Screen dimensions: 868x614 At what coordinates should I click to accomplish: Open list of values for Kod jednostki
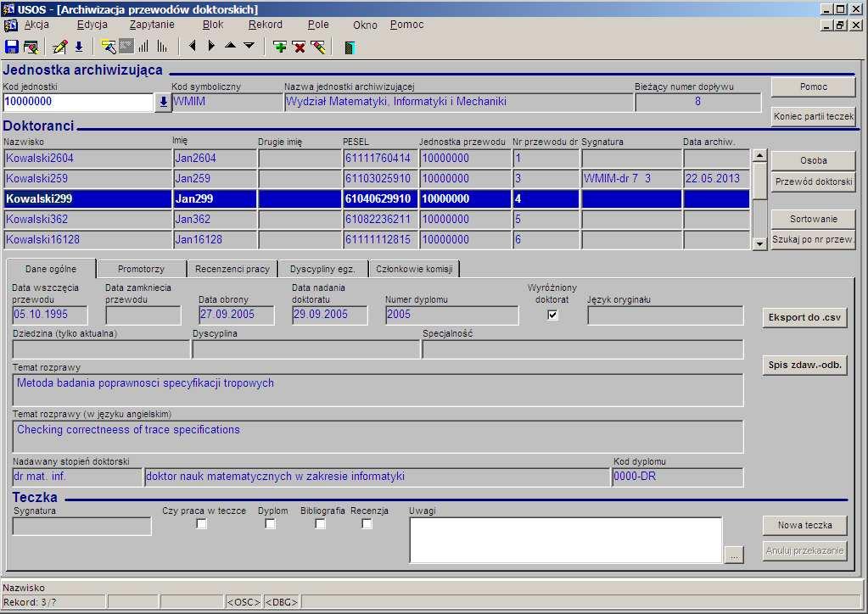[x=163, y=103]
